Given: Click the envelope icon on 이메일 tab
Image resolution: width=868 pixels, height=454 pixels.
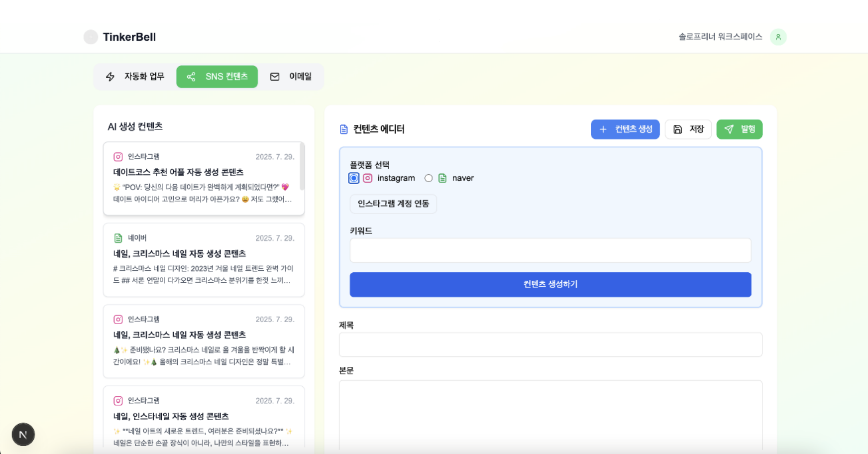Looking at the screenshot, I should tap(275, 77).
